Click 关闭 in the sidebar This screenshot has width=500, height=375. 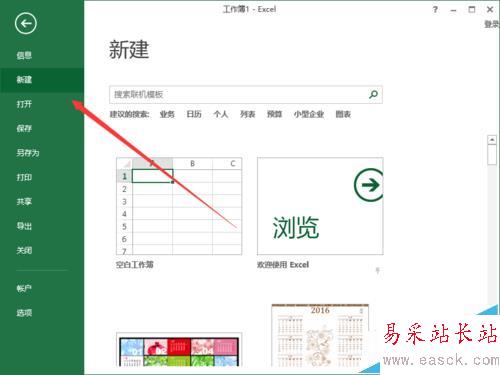click(x=24, y=250)
